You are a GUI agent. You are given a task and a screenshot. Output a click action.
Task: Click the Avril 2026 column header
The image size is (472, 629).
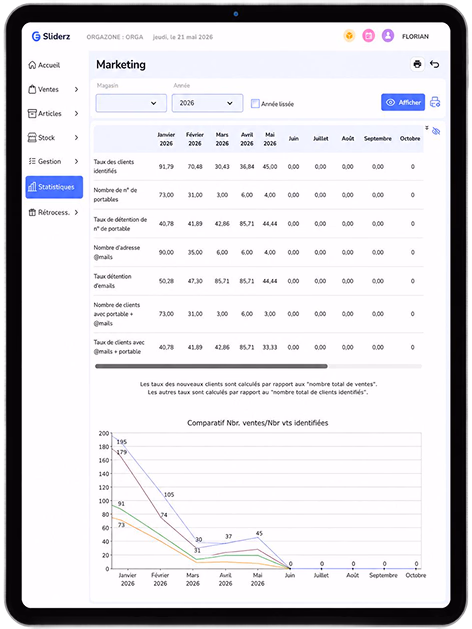pos(247,139)
